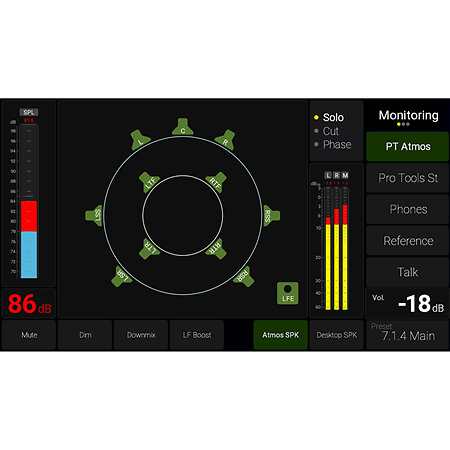Toggle the Dim button
This screenshot has width=450, height=450.
[x=85, y=335]
